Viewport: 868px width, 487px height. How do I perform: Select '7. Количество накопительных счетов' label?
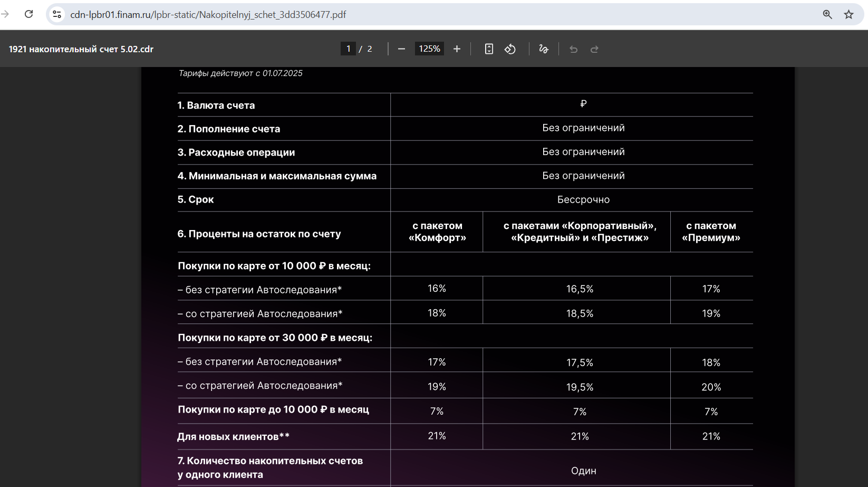click(x=270, y=467)
